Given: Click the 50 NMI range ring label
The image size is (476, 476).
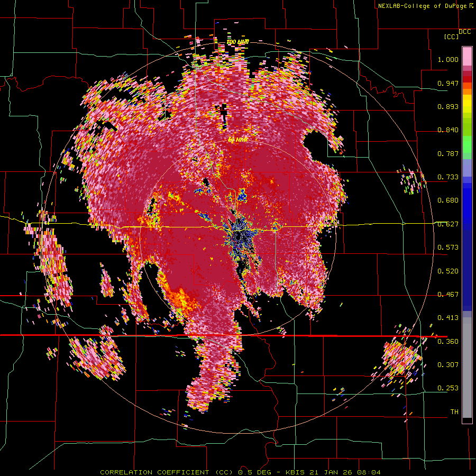Looking at the screenshot, I should (237, 140).
